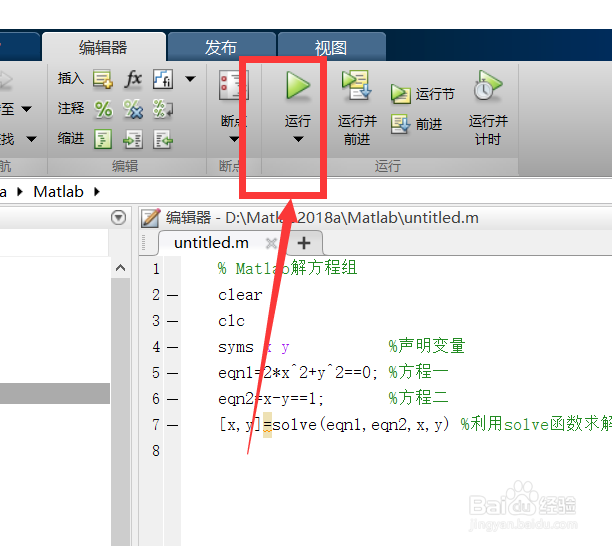Expand arrow before Matlab in path
The width and height of the screenshot is (612, 546).
[20, 192]
